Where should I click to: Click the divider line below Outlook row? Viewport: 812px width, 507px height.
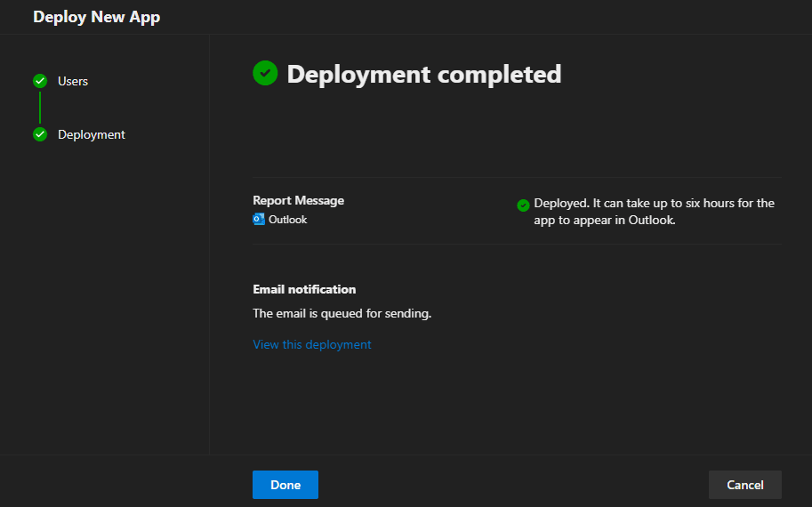[517, 244]
